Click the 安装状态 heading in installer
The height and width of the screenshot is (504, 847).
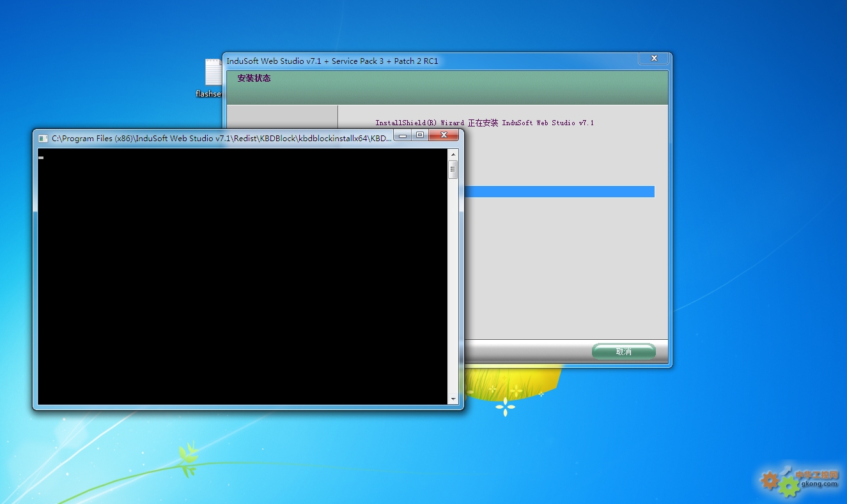pos(254,79)
